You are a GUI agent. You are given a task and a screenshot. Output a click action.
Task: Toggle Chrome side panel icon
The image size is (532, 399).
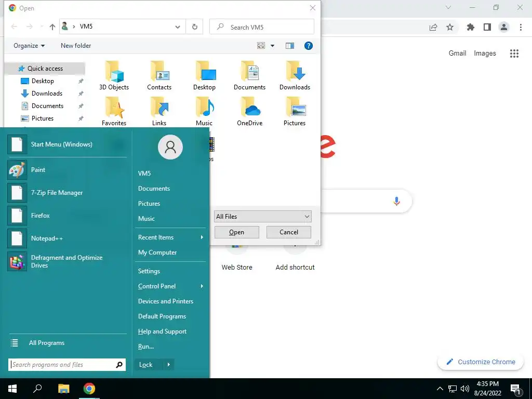pos(487,27)
